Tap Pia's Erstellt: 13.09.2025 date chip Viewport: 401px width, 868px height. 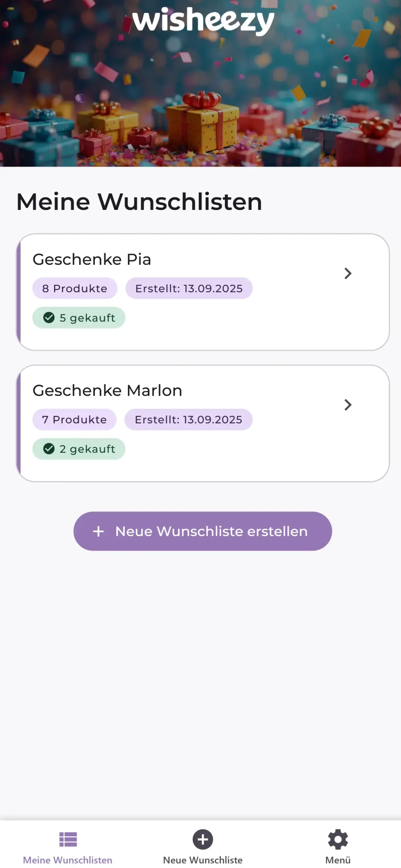(x=189, y=288)
